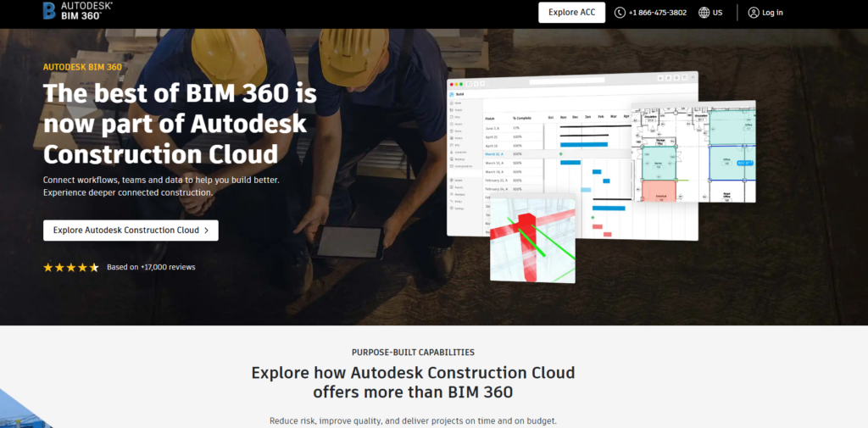
Task: Click the Autodesk BIM 360 logo
Action: [76, 11]
